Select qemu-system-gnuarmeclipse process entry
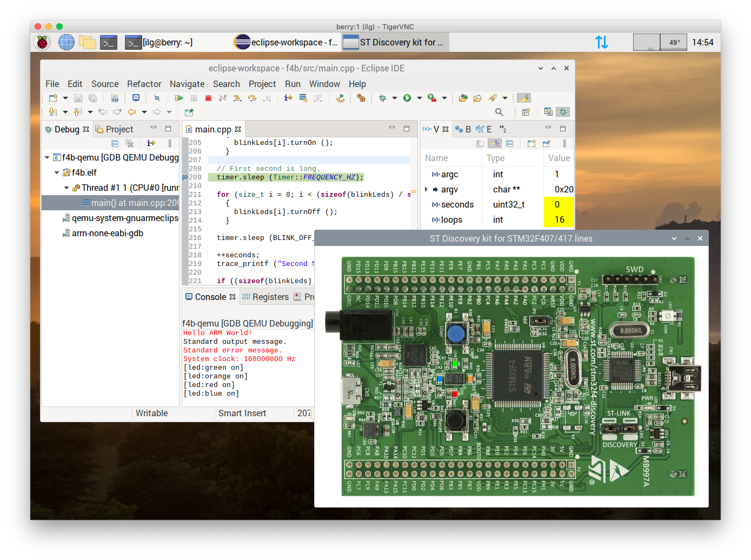 (x=120, y=218)
